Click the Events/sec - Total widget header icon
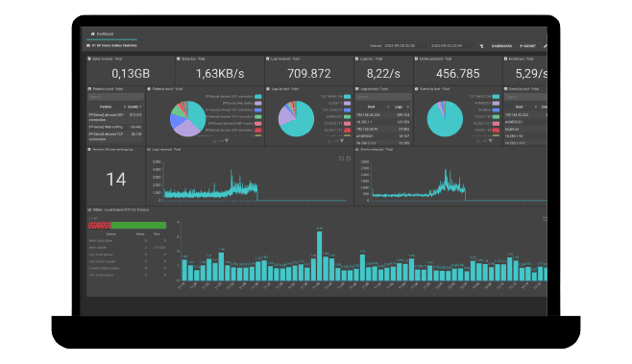 point(506,59)
